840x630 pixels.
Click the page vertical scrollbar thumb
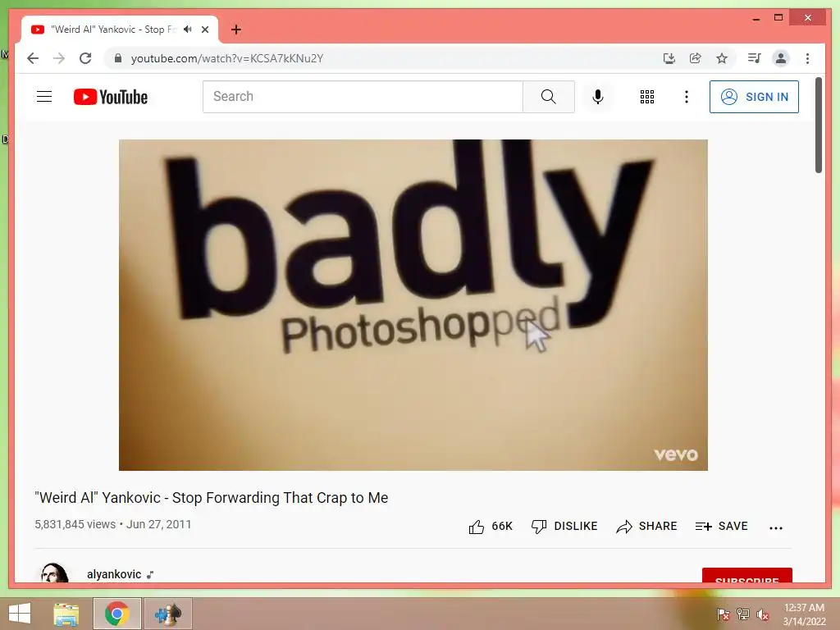point(819,126)
